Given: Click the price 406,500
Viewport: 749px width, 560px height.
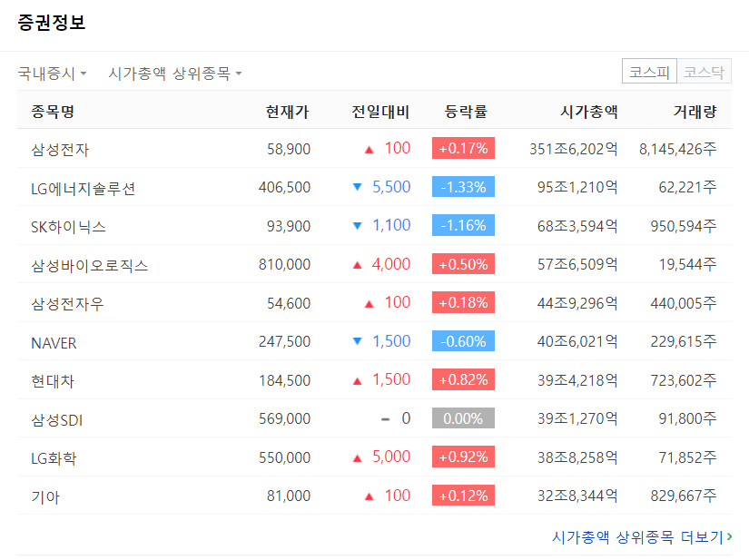Looking at the screenshot, I should (x=285, y=187).
